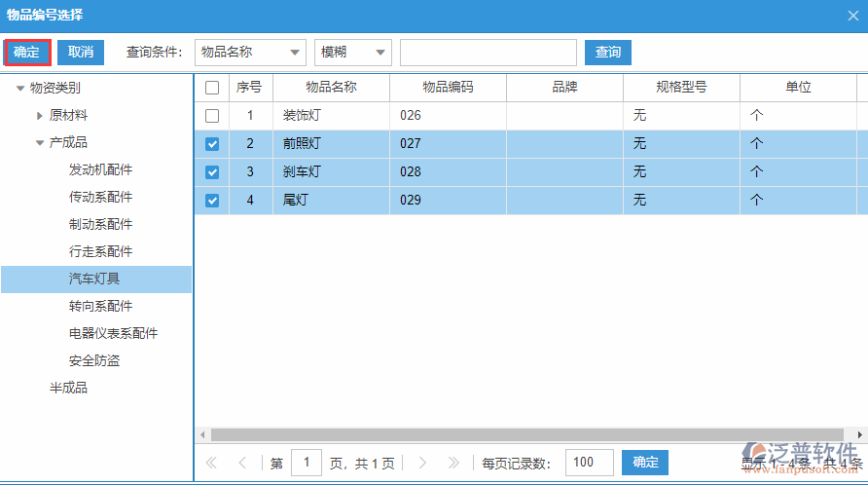Go to last page icon
The width and height of the screenshot is (868, 485).
[453, 463]
